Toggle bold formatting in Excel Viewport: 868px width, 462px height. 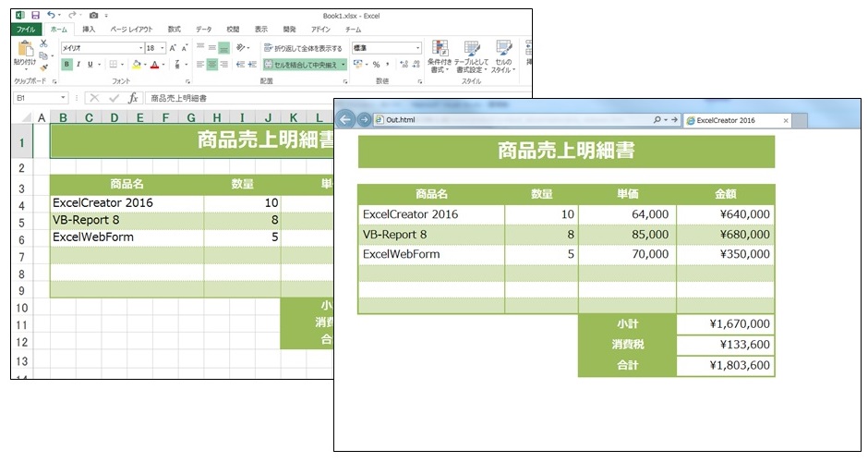coord(67,65)
